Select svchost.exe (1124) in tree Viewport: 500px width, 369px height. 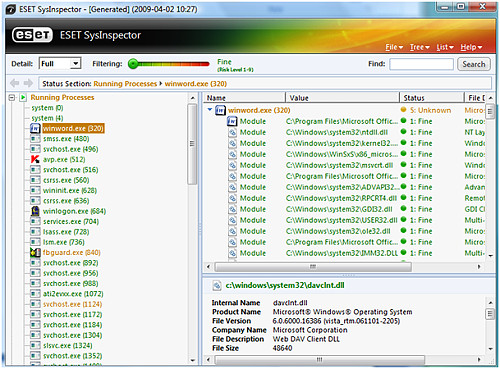coord(72,304)
